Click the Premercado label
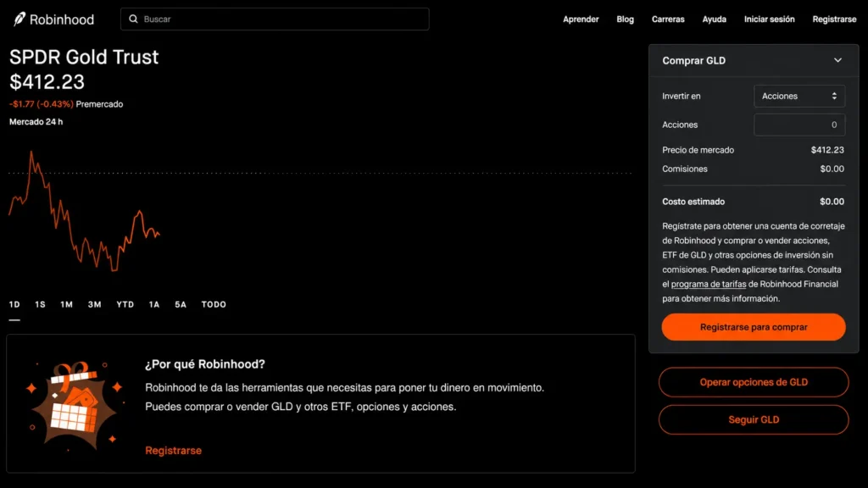The height and width of the screenshot is (488, 868). coord(100,104)
